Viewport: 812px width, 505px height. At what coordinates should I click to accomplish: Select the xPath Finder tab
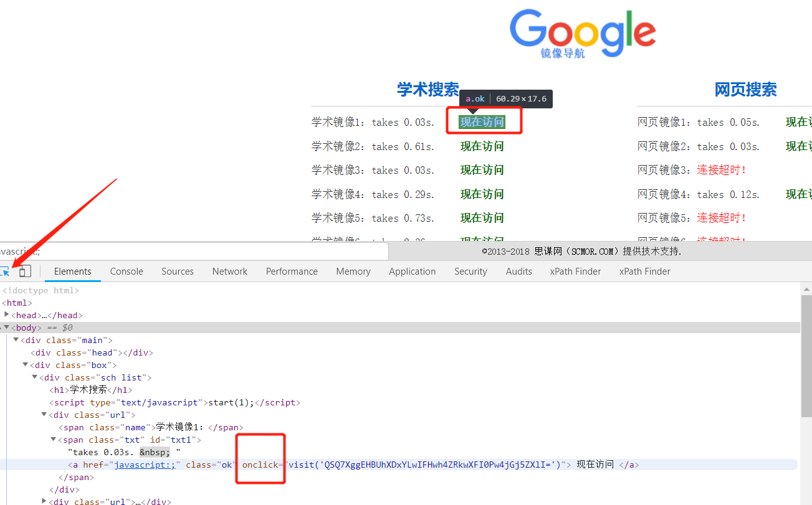point(575,271)
